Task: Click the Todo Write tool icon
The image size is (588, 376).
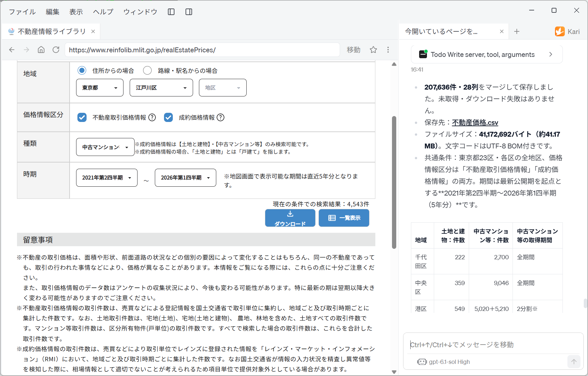Action: tap(423, 54)
